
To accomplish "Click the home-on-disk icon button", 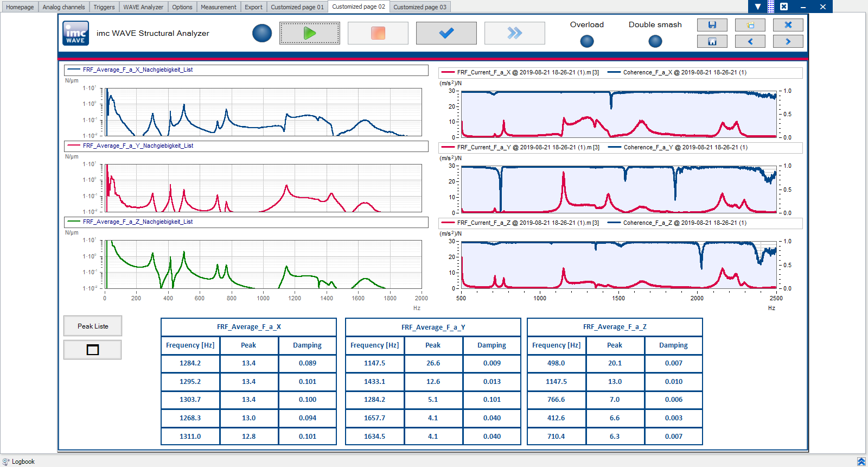I will pos(712,42).
